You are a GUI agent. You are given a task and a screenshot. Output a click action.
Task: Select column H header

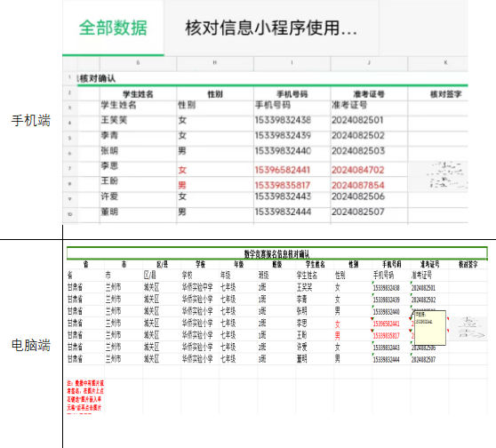click(215, 62)
